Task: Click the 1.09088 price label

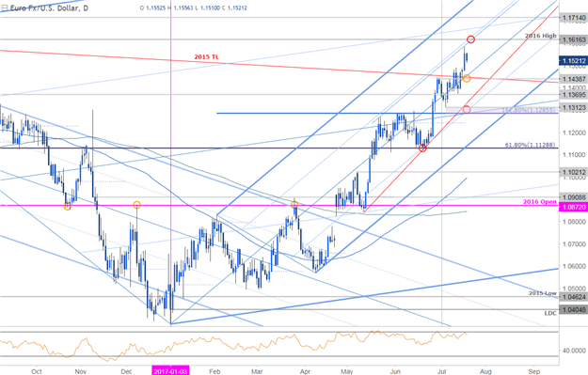Action: coord(573,197)
